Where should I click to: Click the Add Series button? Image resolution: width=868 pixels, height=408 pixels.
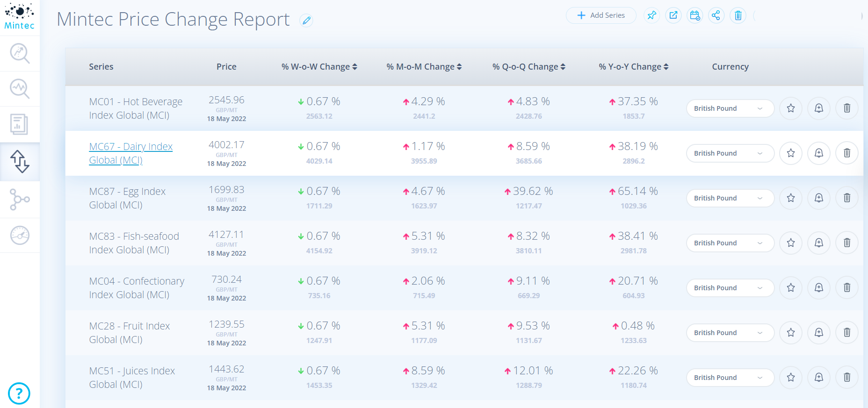point(601,15)
